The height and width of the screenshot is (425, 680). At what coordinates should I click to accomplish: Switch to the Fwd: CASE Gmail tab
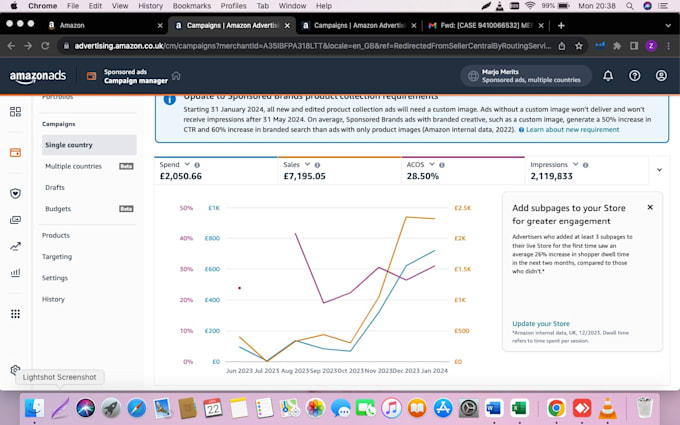(486, 26)
